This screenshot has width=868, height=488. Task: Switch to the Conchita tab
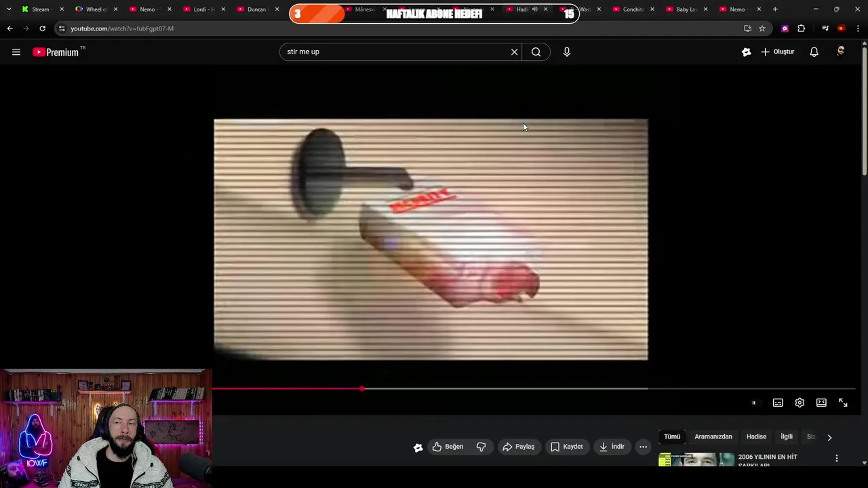(632, 9)
